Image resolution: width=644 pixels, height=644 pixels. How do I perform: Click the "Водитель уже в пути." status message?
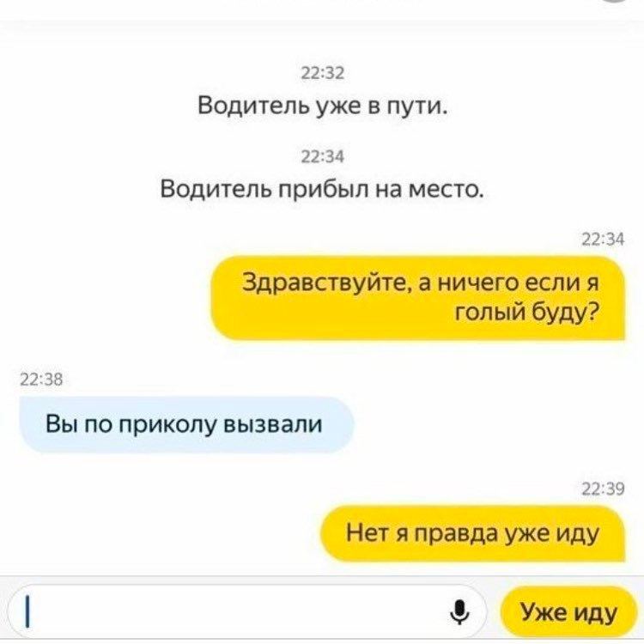pos(322,105)
